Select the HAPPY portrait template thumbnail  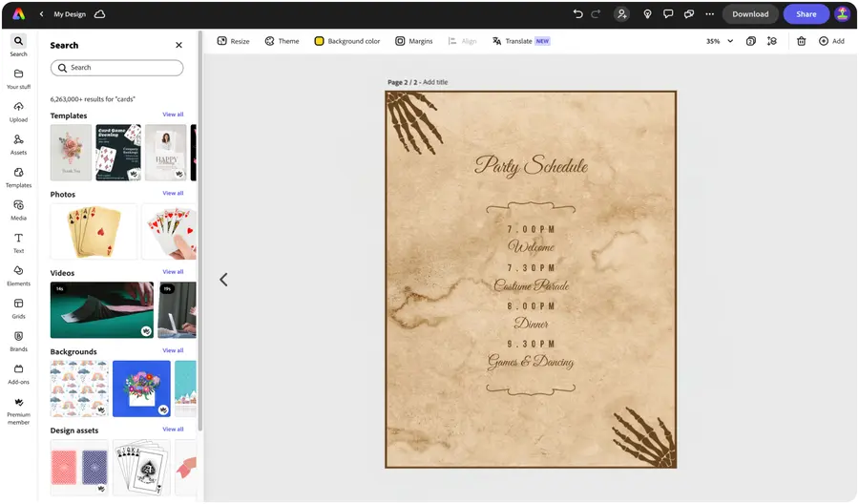pos(166,153)
